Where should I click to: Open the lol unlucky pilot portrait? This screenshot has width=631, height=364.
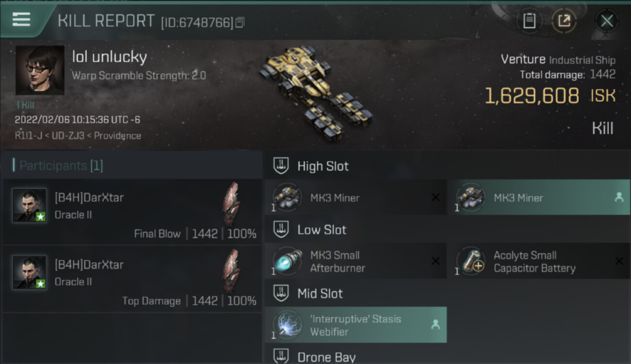click(40, 70)
